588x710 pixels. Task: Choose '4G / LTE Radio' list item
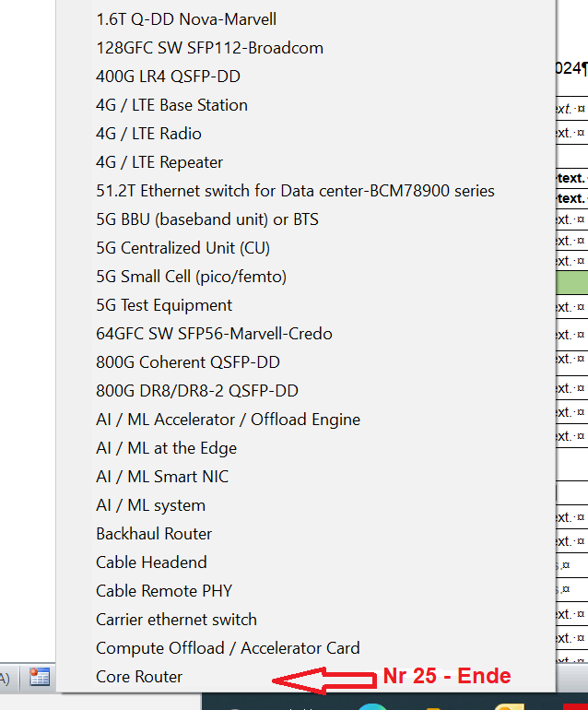148,134
